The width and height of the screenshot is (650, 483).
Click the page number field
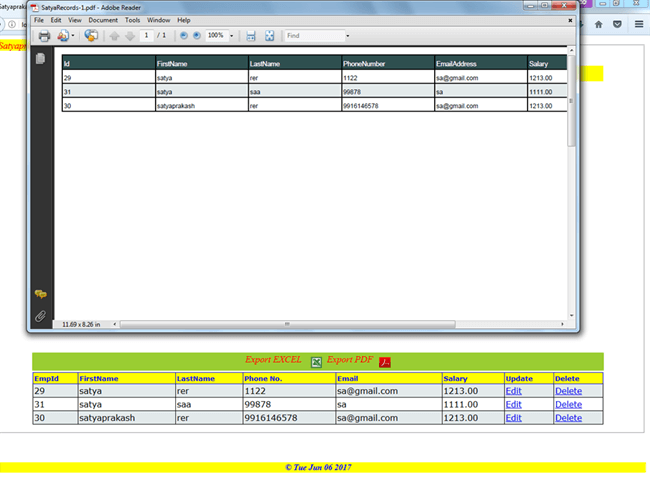[x=146, y=36]
